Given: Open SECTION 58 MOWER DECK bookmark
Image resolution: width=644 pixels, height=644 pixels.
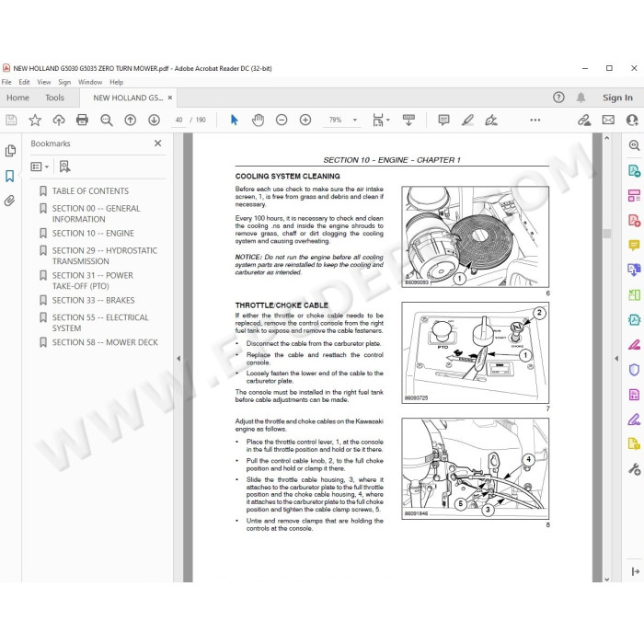Looking at the screenshot, I should [x=105, y=342].
